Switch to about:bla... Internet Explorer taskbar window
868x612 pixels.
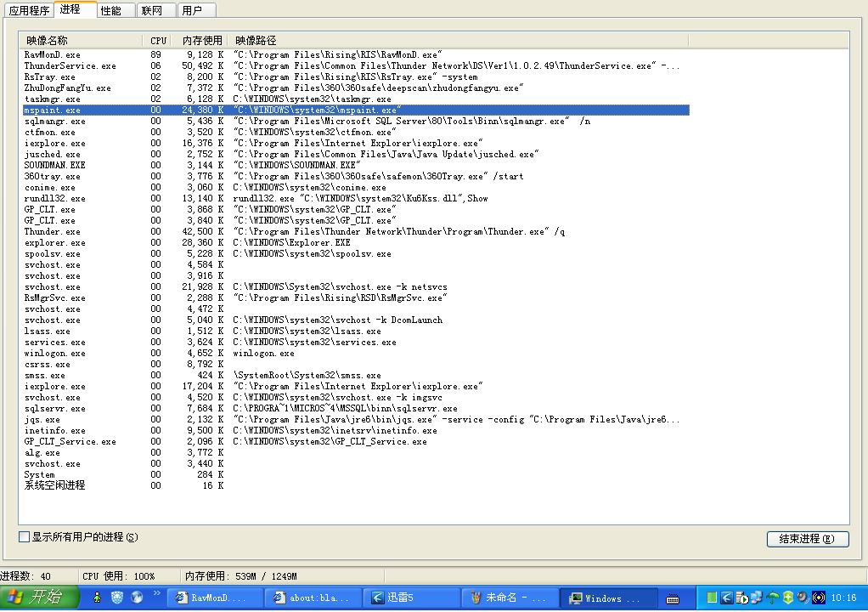[x=314, y=598]
